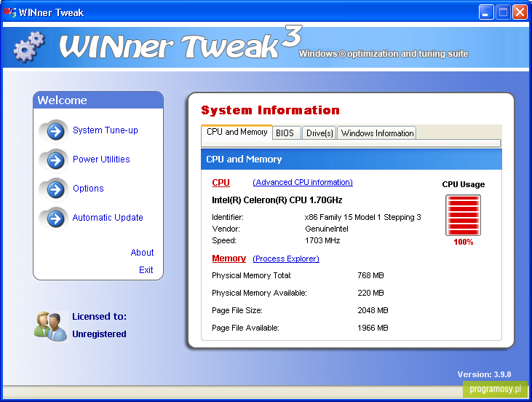
Task: Click the 220 MB available memory value
Action: [370, 293]
